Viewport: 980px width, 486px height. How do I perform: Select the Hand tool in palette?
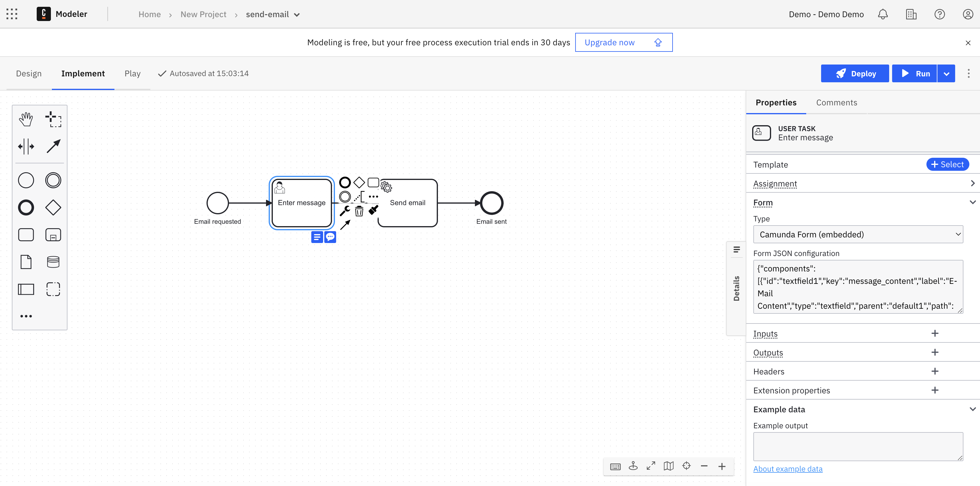click(26, 119)
